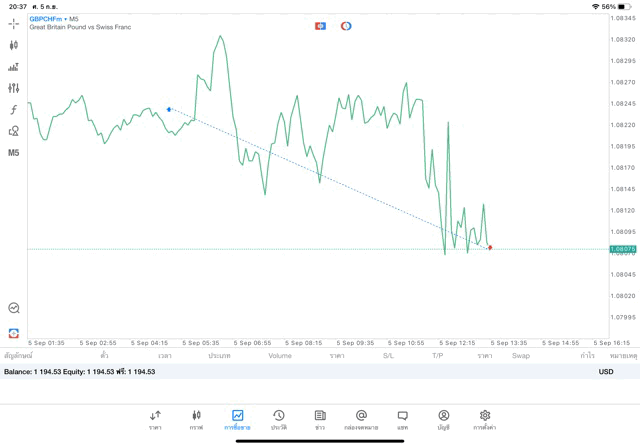This screenshot has height=447, width=640.
Task: Click the blue trade panel icon bottom-left
Action: 13,333
